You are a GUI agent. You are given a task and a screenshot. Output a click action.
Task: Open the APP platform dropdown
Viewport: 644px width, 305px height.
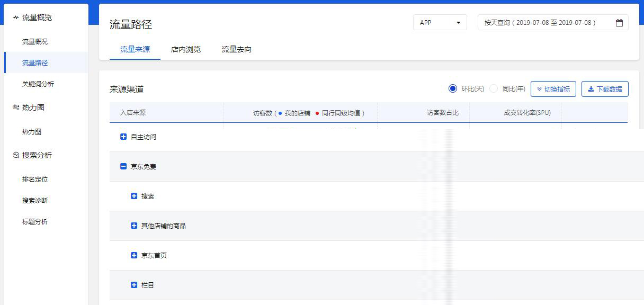click(440, 22)
